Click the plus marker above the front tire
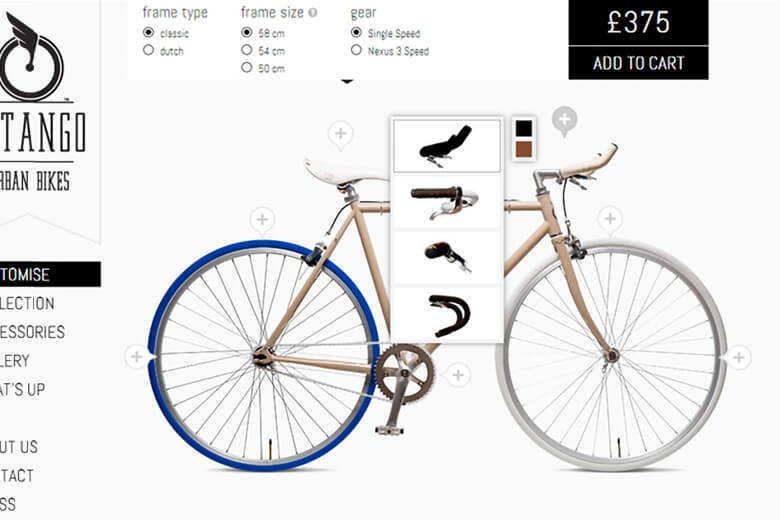Viewport: 780px width, 520px height. pos(610,218)
